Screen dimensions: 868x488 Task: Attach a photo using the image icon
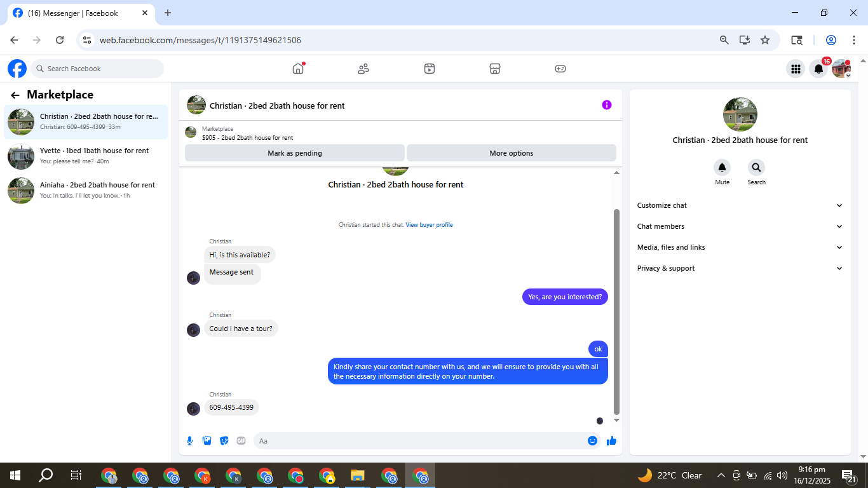point(207,441)
